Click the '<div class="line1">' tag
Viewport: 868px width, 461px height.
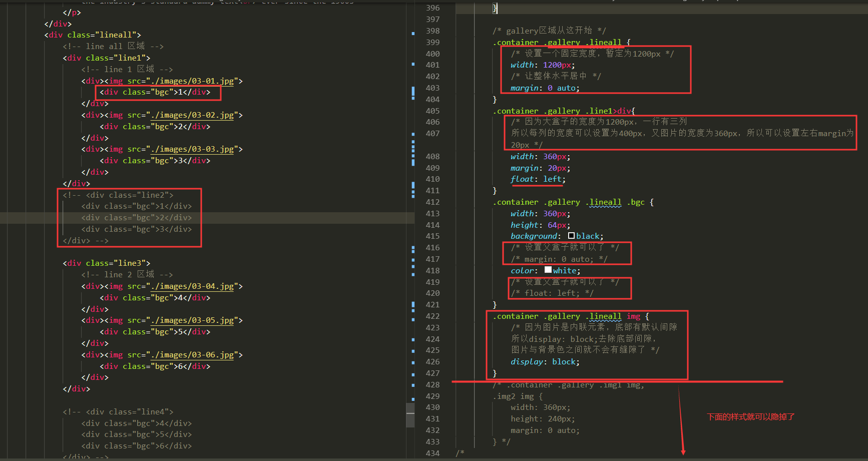pyautogui.click(x=107, y=58)
